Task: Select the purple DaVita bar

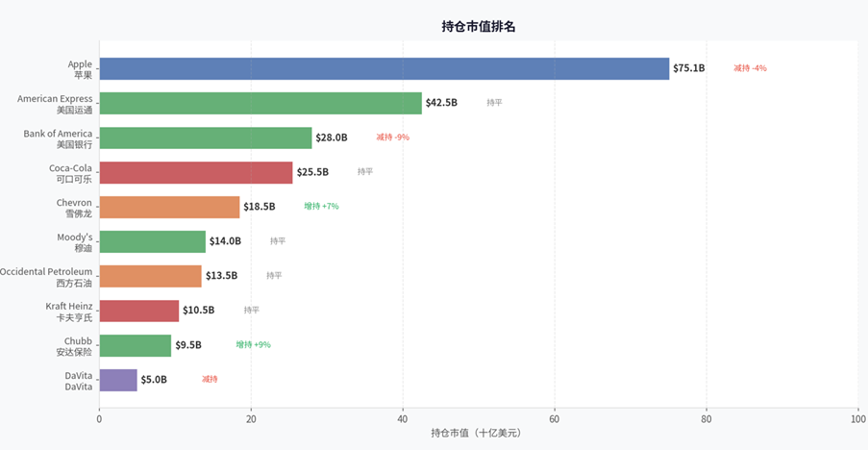Action: (118, 380)
